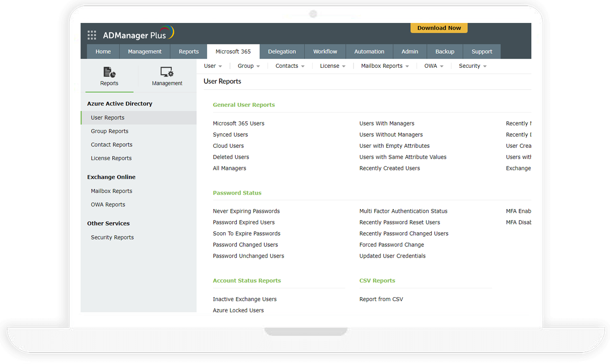
Task: Open the Synced Users report
Action: pos(231,135)
